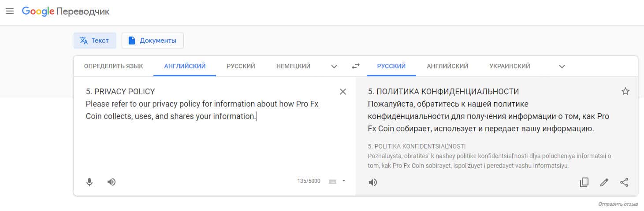Image resolution: width=644 pixels, height=211 pixels.
Task: Open the virtual keyboard options arrow
Action: [x=344, y=181]
